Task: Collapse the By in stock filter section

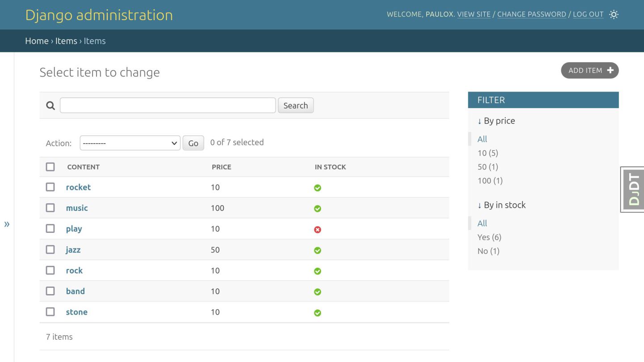Action: tap(501, 205)
